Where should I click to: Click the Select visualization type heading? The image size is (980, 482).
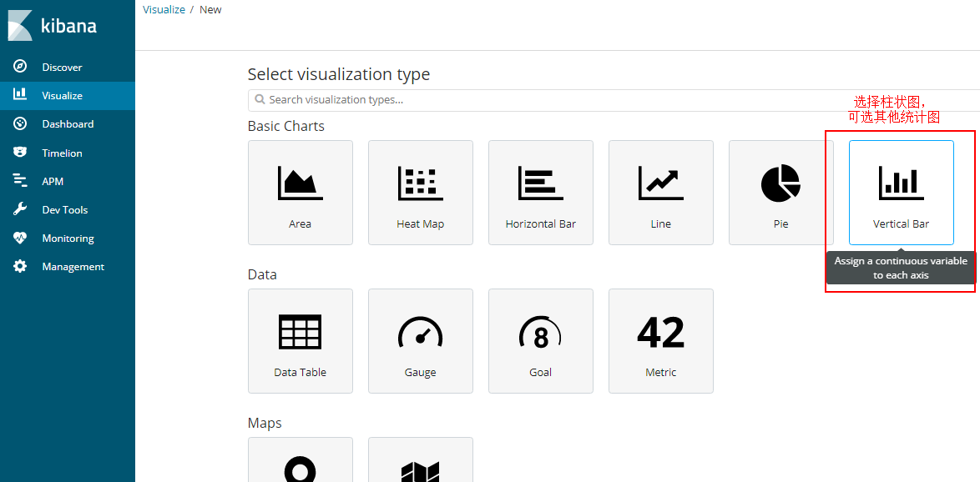(x=339, y=74)
